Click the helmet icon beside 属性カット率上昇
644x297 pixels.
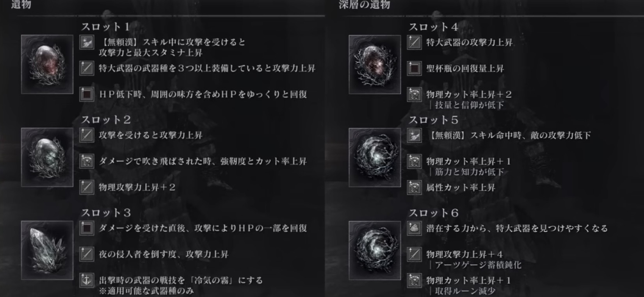(414, 187)
